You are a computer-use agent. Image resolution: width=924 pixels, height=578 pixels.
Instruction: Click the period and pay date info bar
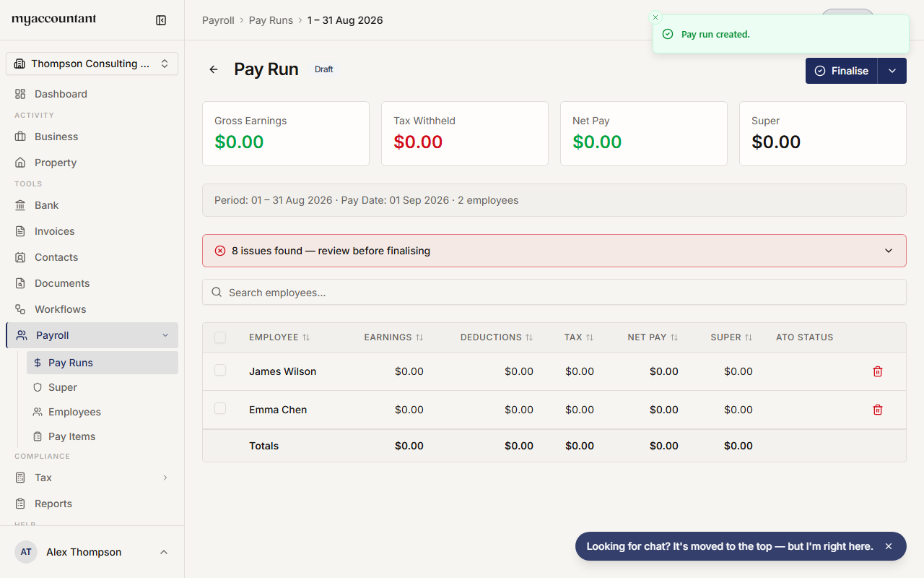(x=554, y=200)
